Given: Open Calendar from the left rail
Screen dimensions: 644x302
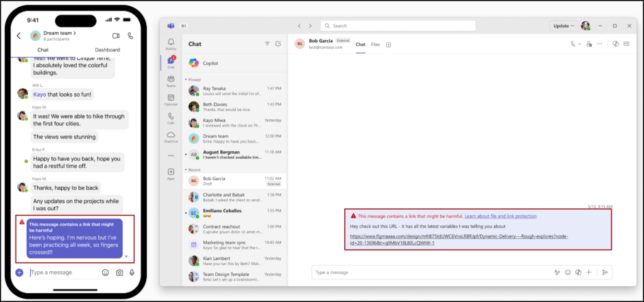Looking at the screenshot, I should tap(171, 99).
